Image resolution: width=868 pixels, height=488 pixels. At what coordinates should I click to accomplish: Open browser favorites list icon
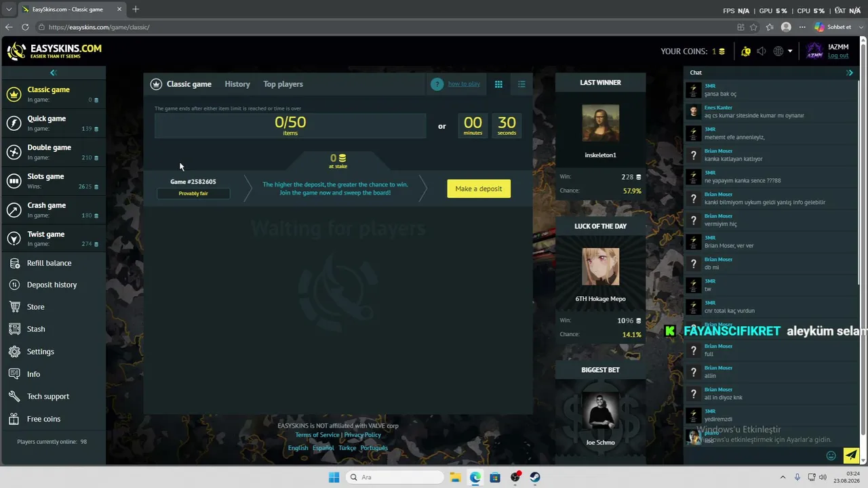[770, 27]
